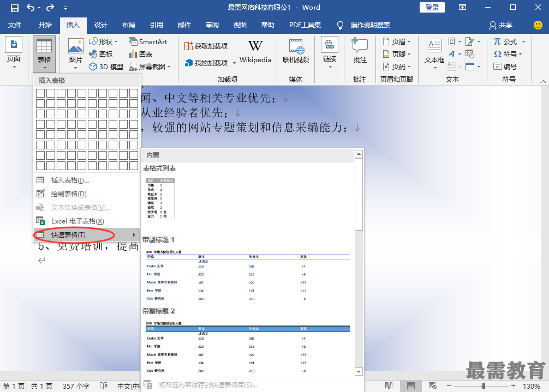The width and height of the screenshot is (549, 392).
Task: Click the 图片 (Pictures) button
Action: [x=76, y=53]
